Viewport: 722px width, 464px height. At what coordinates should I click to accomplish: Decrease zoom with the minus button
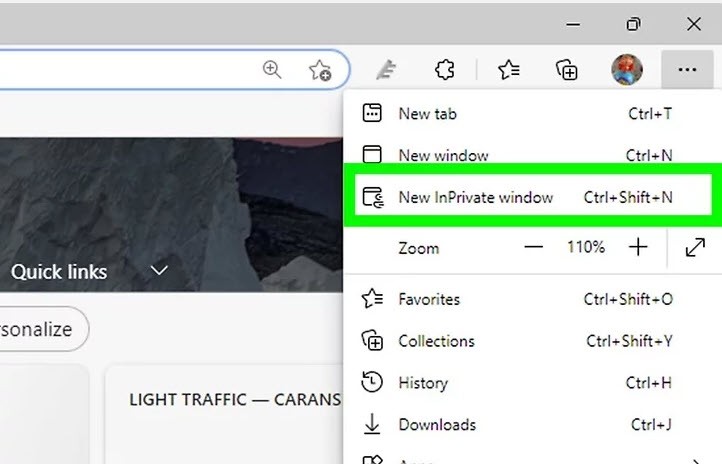(533, 248)
